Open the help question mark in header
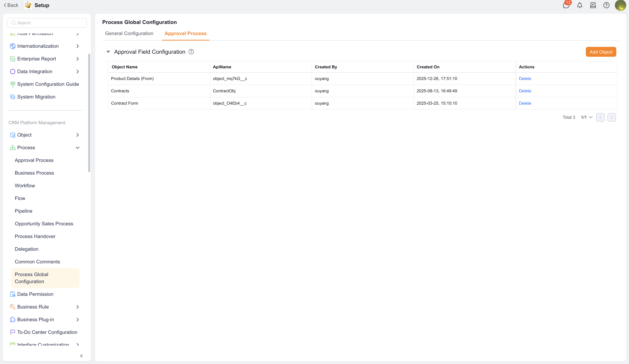 (606, 5)
